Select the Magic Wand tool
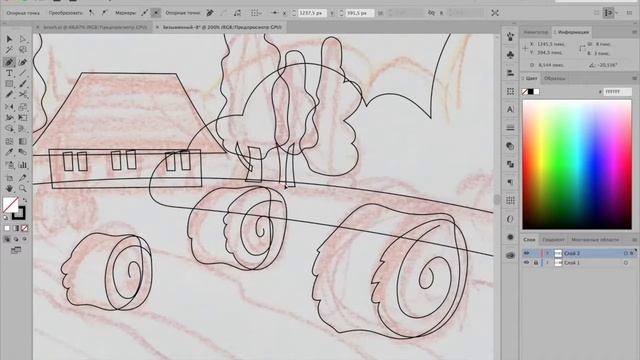640x360 pixels. 9,50
